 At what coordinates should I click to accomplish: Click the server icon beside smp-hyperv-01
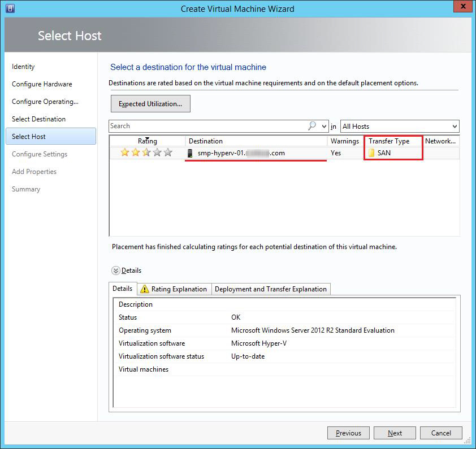point(191,153)
